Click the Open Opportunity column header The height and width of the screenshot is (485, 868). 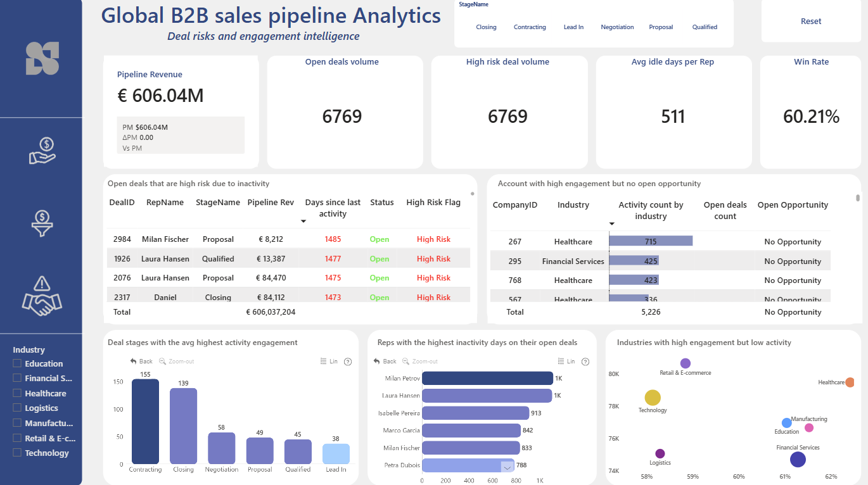[793, 205]
